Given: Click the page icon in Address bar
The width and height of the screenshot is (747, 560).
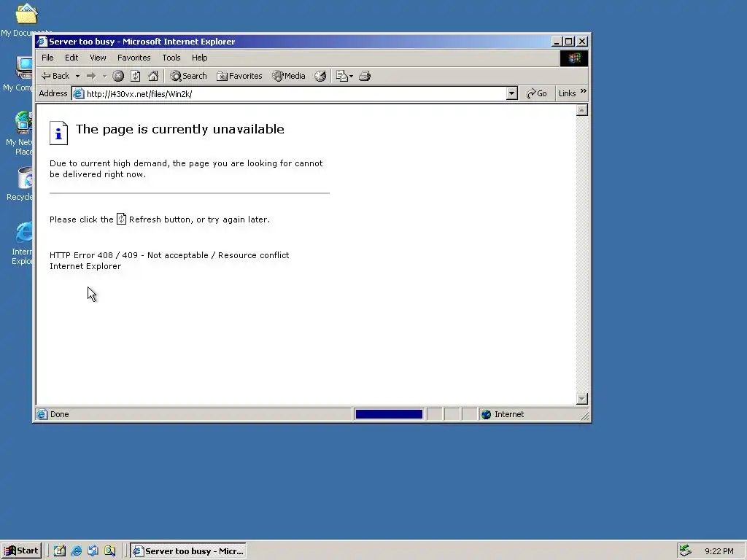Looking at the screenshot, I should pos(79,94).
